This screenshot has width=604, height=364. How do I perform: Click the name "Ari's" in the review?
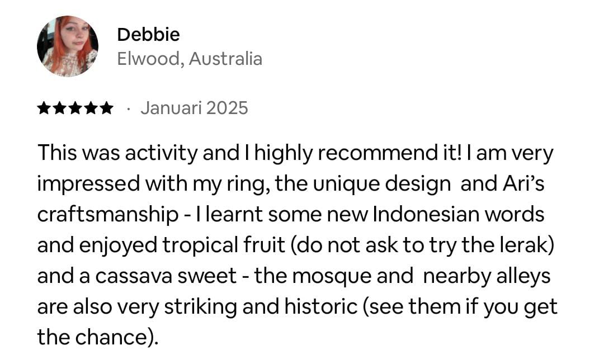click(x=523, y=184)
